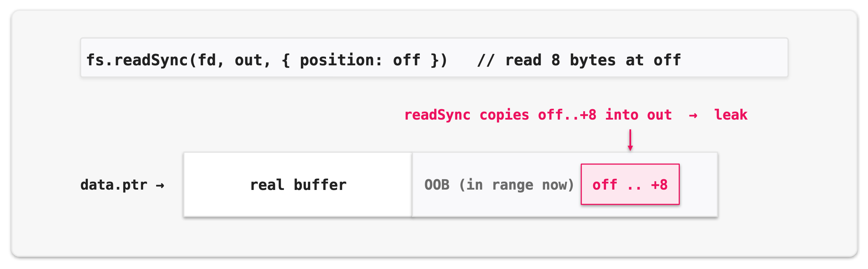Click the '+8' text inside the pink box
Screen dimensions: 868x269
659,185
